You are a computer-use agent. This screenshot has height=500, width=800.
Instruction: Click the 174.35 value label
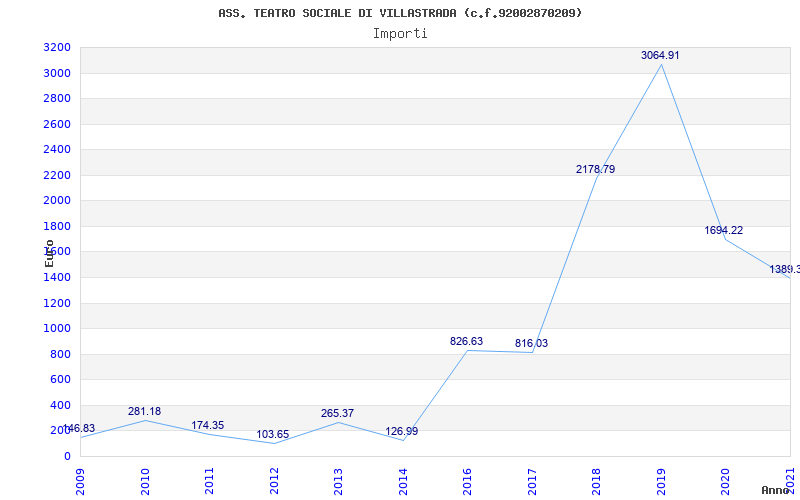(x=208, y=425)
